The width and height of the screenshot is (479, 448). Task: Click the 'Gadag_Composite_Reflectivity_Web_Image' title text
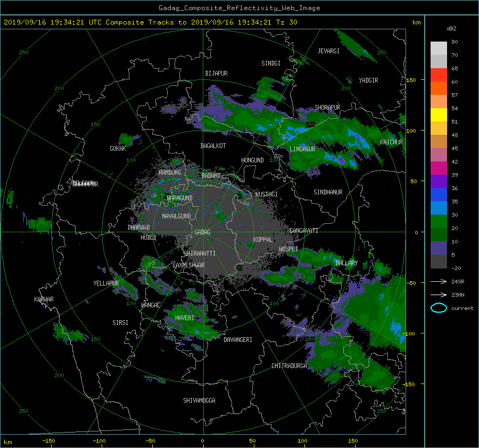click(x=239, y=8)
